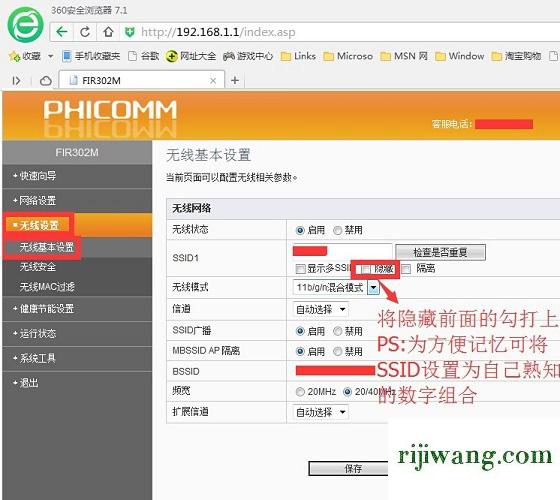Select 禁用 for SSID广播
This screenshot has height=500, width=560.
click(337, 331)
